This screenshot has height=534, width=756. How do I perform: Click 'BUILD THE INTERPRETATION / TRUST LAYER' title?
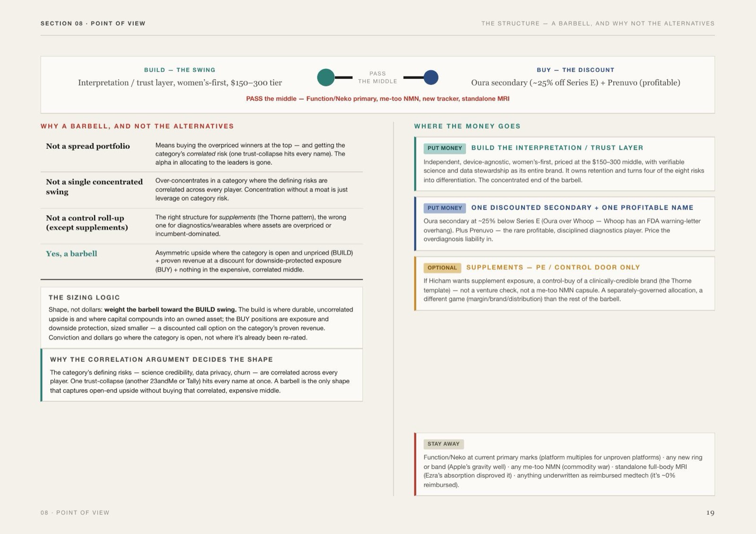[x=557, y=148]
